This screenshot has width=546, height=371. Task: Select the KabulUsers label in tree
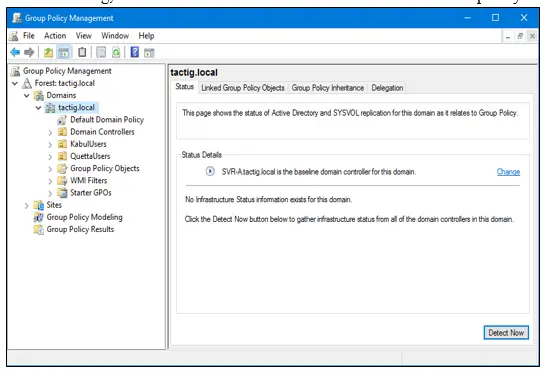pos(88,144)
